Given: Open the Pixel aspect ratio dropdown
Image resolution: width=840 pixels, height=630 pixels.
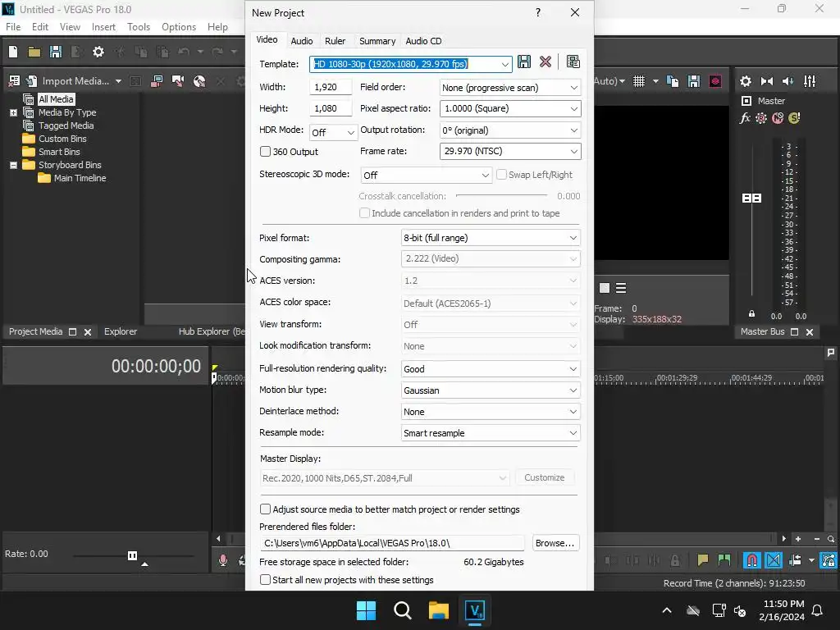Looking at the screenshot, I should click(x=573, y=109).
